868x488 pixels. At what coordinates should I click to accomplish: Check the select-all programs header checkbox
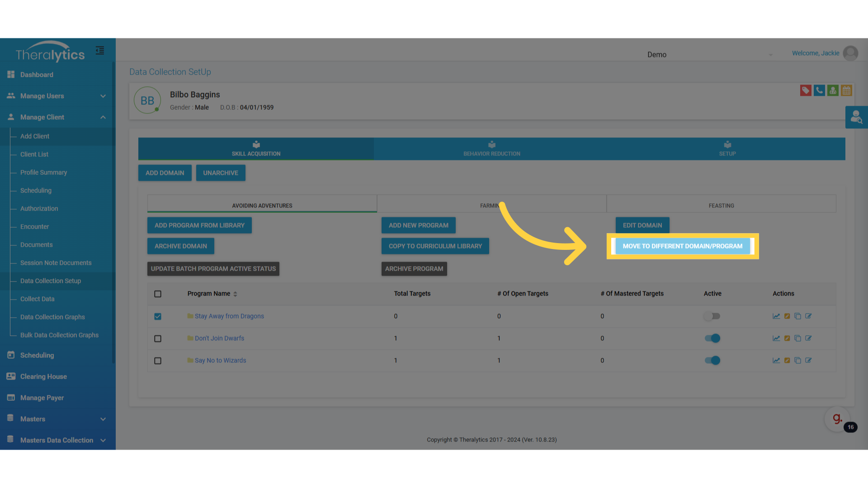(158, 294)
